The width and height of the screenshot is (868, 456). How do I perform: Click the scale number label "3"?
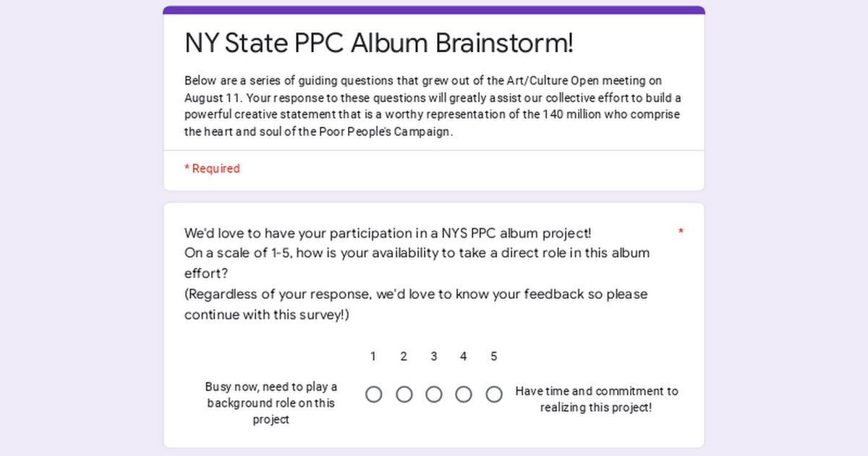[434, 356]
